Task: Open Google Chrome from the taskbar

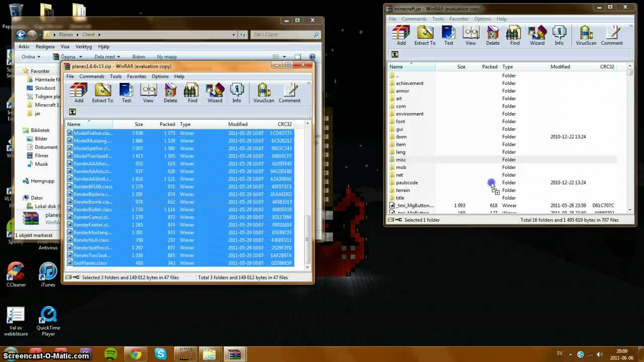Action: click(x=135, y=354)
